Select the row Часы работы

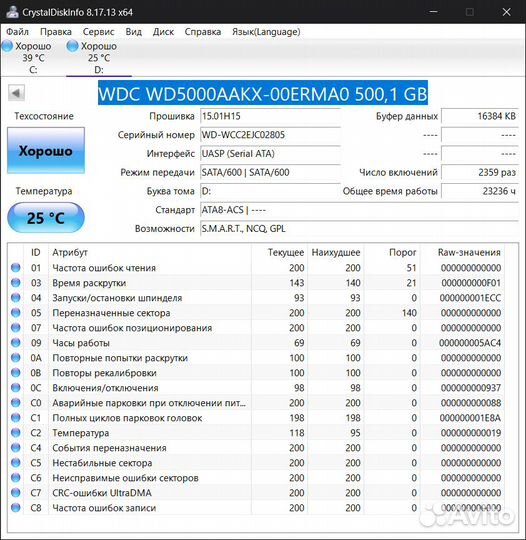pos(257,343)
